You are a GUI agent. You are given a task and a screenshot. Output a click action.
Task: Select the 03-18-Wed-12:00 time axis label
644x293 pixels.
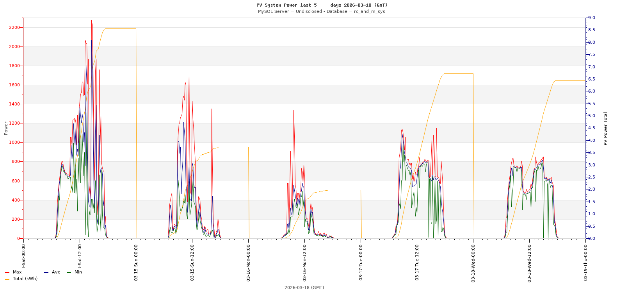(530, 262)
